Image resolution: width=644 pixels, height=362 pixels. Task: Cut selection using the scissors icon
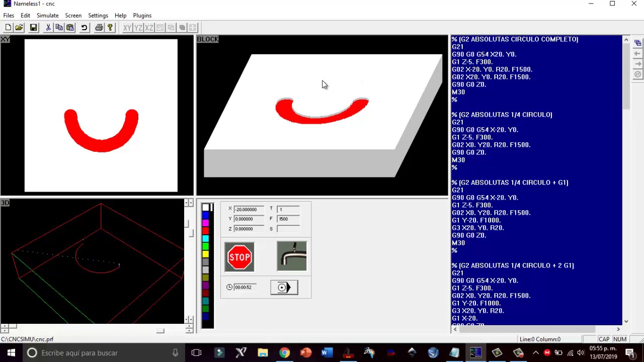click(x=48, y=28)
